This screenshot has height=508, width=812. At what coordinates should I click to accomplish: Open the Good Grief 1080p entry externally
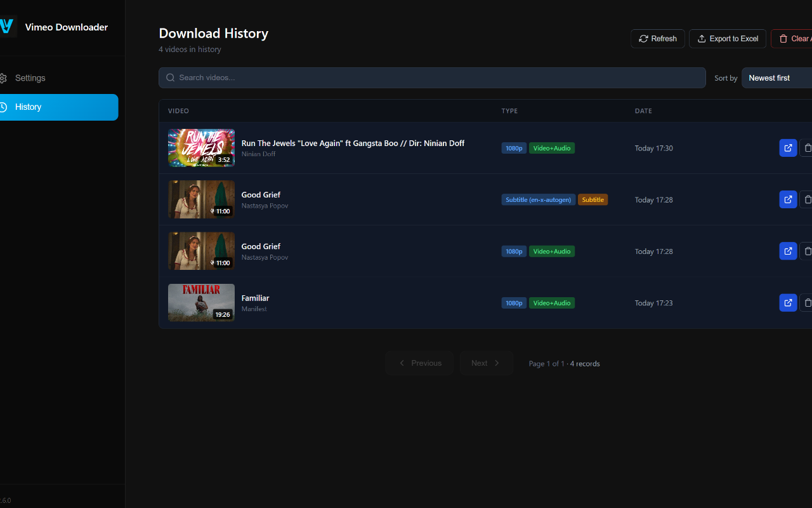click(788, 251)
